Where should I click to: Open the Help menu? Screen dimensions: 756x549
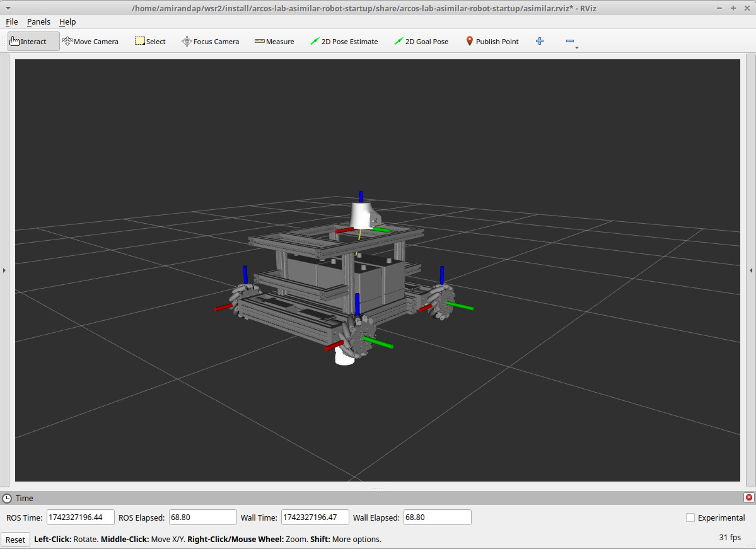click(67, 21)
